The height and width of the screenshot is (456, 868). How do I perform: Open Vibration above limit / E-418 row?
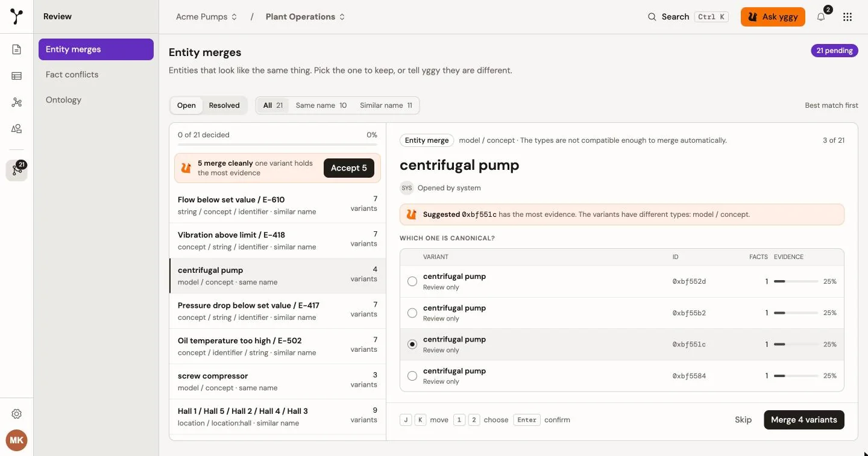(x=277, y=241)
